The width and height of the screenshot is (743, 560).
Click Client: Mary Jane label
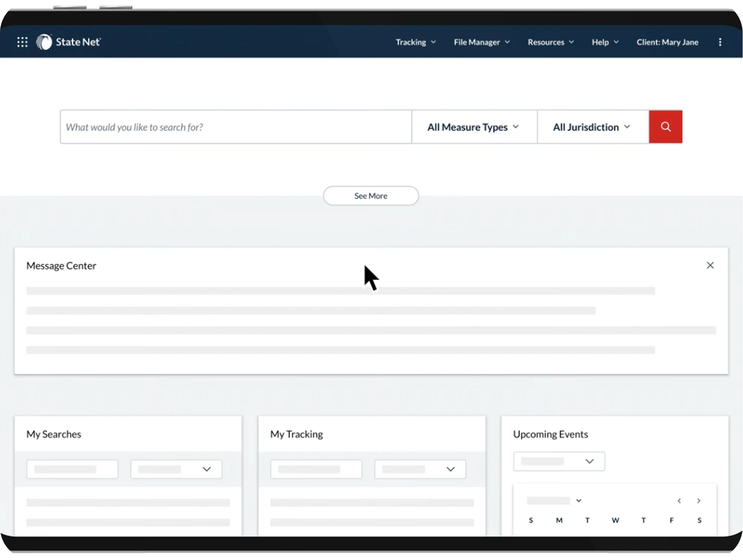(667, 42)
